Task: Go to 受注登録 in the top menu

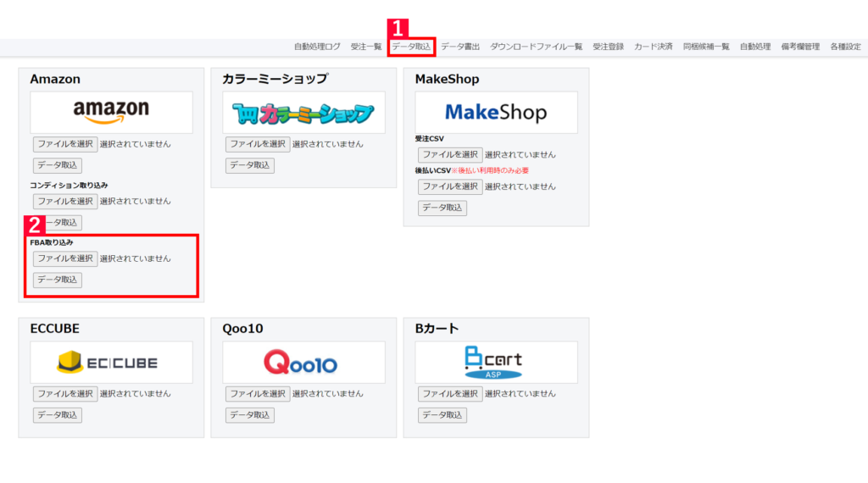Action: pyautogui.click(x=608, y=47)
